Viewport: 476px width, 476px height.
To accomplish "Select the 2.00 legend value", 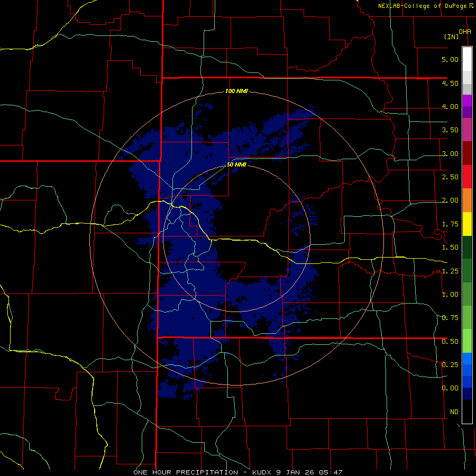I will 450,200.
